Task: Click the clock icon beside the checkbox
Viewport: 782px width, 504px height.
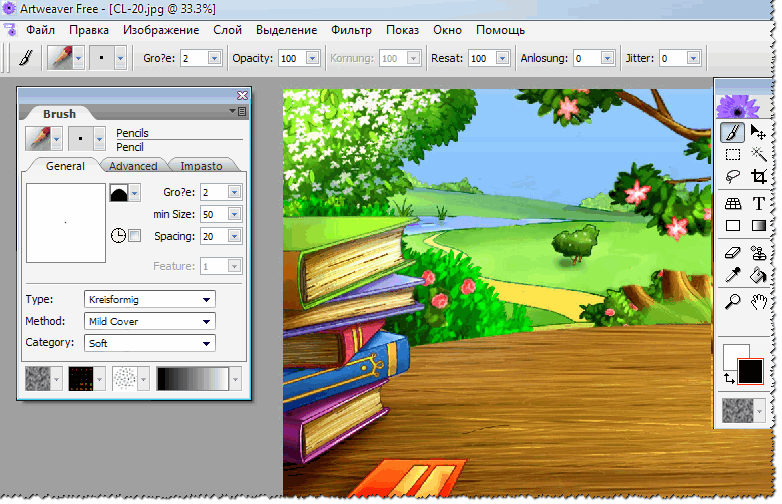Action: [x=118, y=236]
